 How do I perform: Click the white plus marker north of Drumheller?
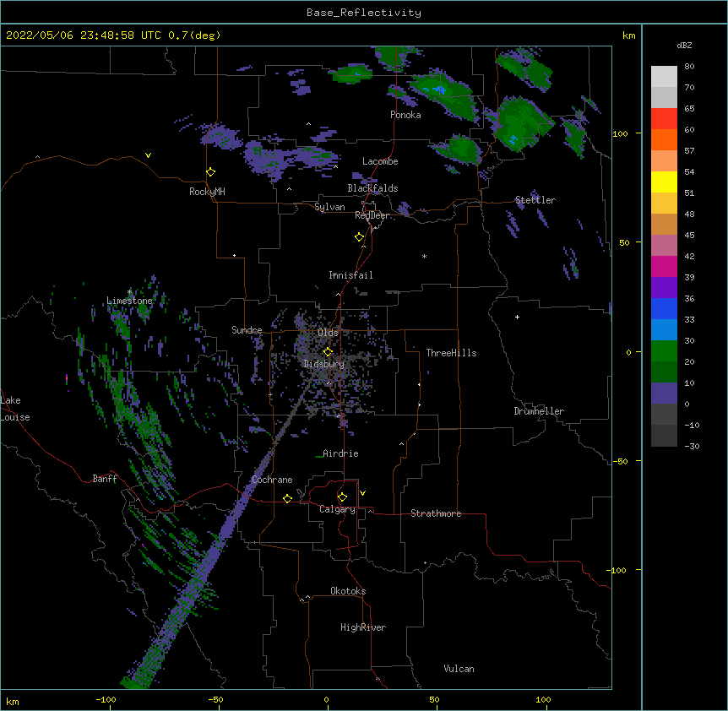517,317
